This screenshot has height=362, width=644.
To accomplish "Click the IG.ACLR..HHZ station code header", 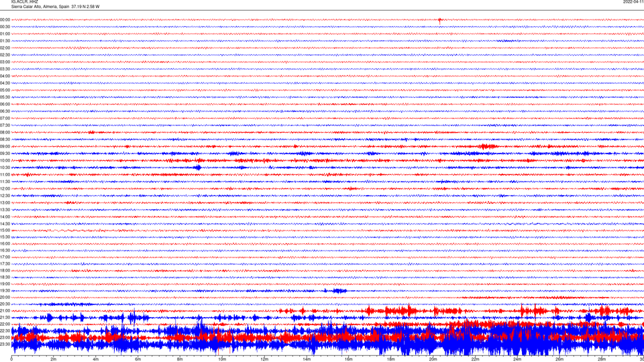I will point(25,1).
